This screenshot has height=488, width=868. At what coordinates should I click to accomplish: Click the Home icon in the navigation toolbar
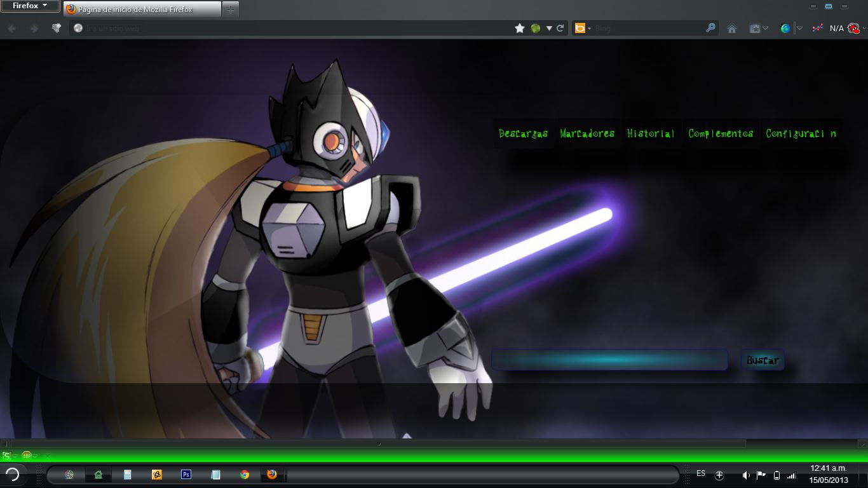tap(732, 28)
